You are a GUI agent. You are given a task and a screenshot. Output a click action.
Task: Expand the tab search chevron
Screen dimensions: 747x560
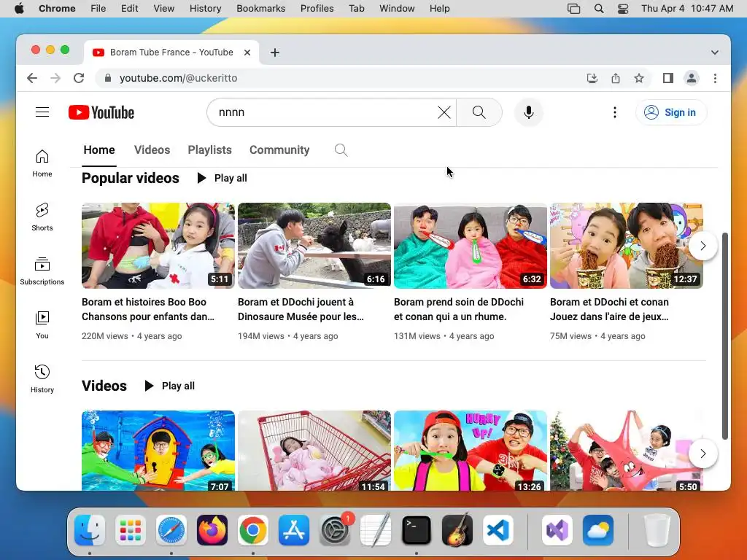point(715,52)
